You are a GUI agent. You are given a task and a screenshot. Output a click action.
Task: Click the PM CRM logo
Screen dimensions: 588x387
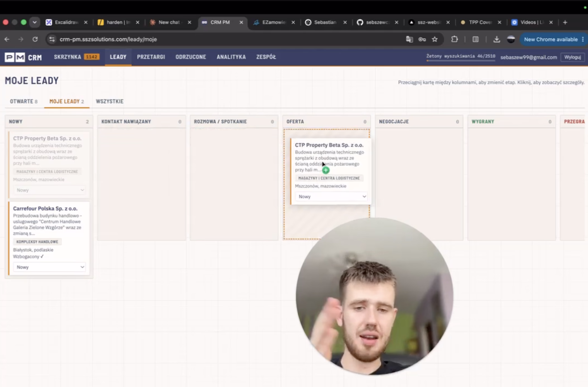point(23,57)
